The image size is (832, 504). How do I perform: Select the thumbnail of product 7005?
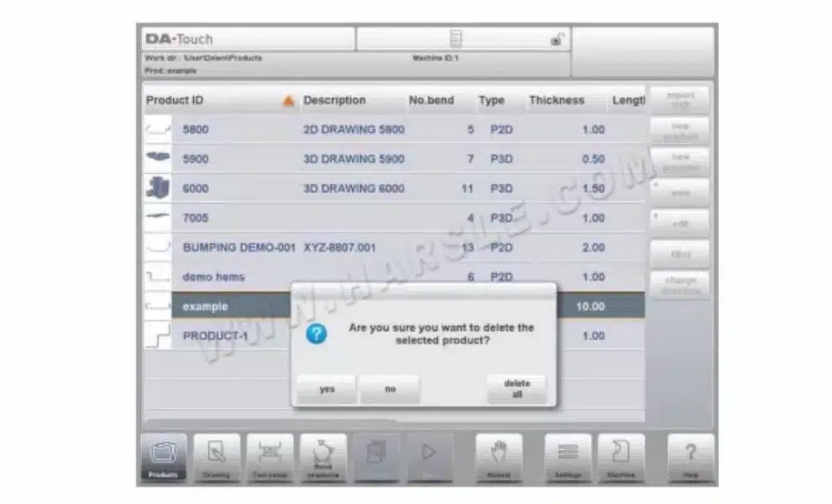coord(158,218)
